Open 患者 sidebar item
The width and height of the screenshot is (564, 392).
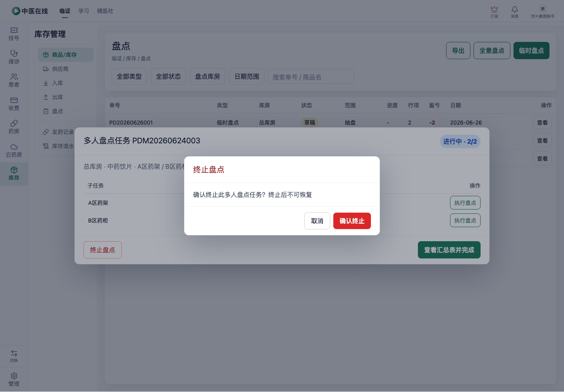(x=14, y=81)
